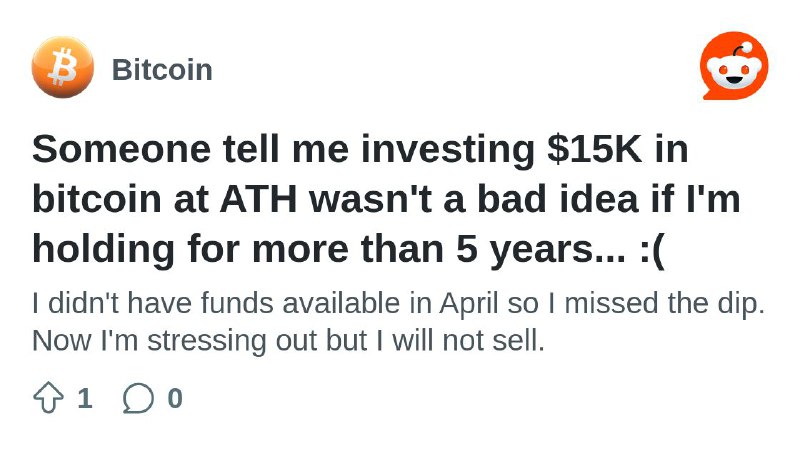Click the sad face emoticon in title
Viewport: 800px width, 451px height.
[x=652, y=249]
